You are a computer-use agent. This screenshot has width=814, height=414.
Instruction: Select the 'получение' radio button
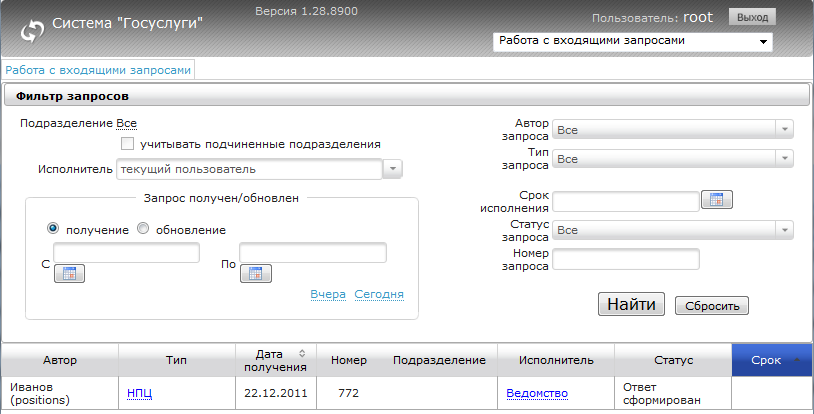53,228
